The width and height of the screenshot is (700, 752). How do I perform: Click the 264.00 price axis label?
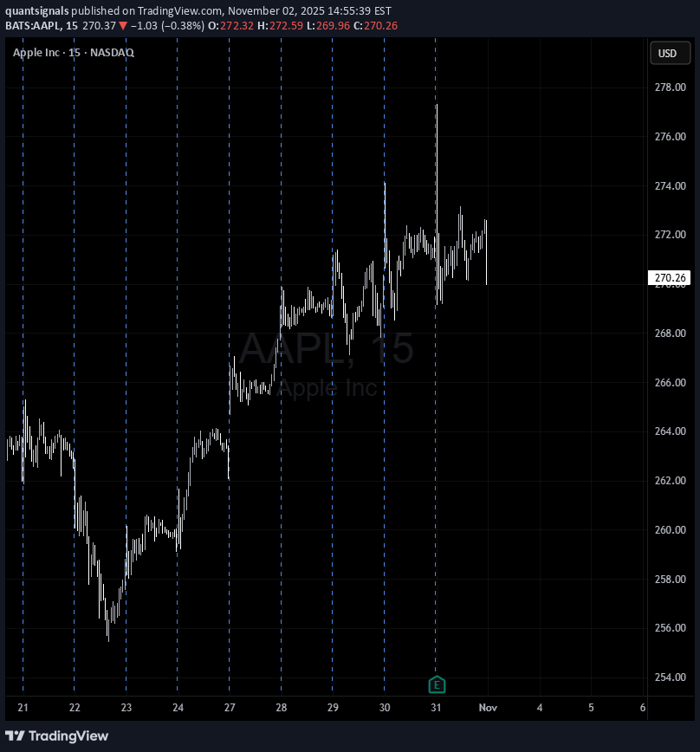click(x=670, y=431)
